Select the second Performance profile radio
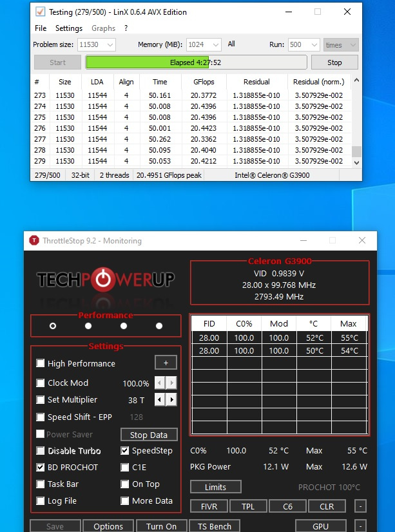This screenshot has height=532, width=395. click(x=88, y=326)
